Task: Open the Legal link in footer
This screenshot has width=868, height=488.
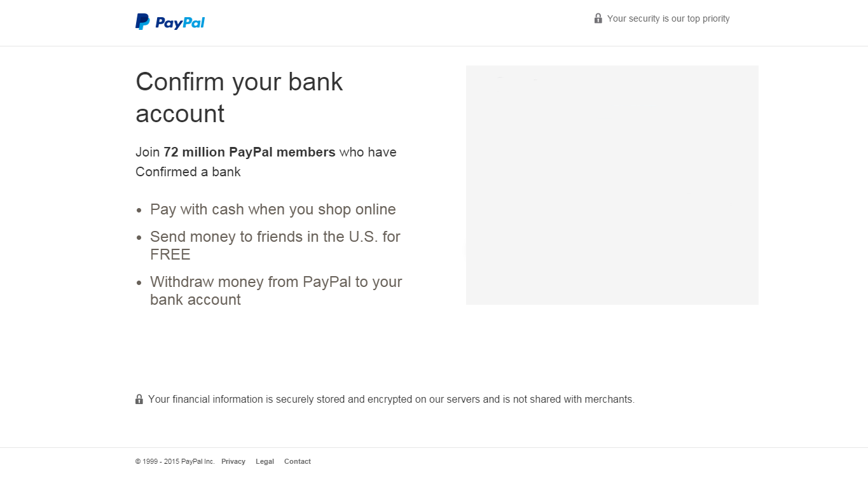Action: (x=265, y=461)
